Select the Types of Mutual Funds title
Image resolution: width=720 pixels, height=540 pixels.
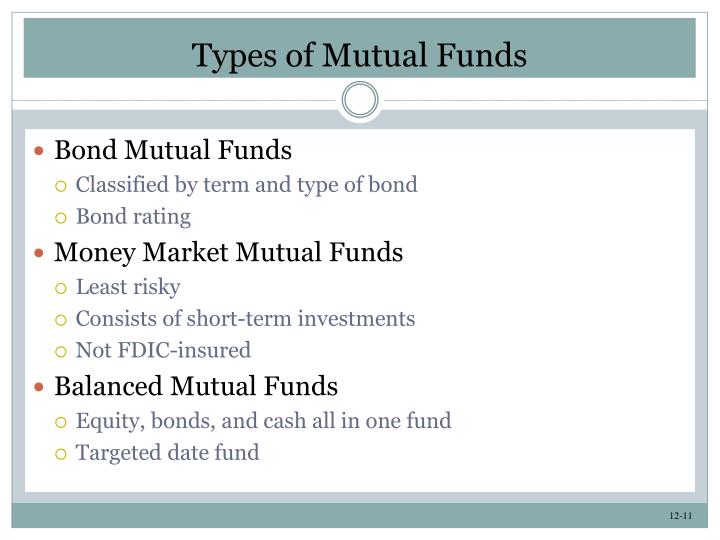[359, 55]
